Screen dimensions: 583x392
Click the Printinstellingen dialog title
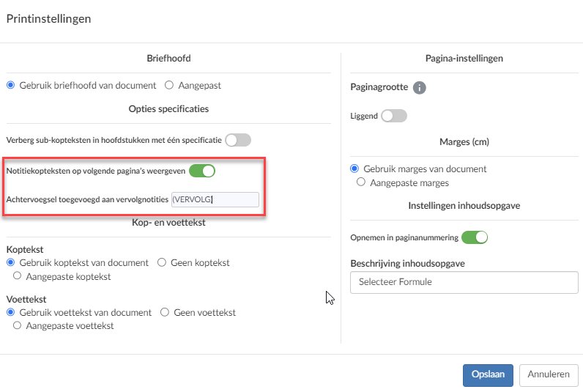[x=49, y=19]
